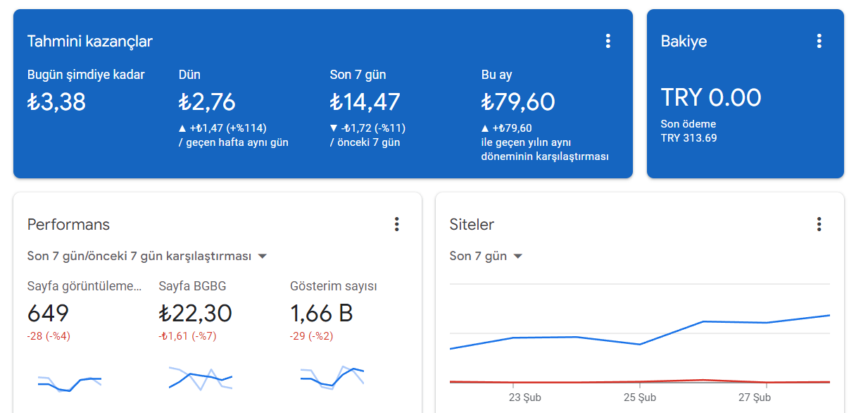The height and width of the screenshot is (413, 868).
Task: Click the 649 page views metric
Action: (x=48, y=313)
